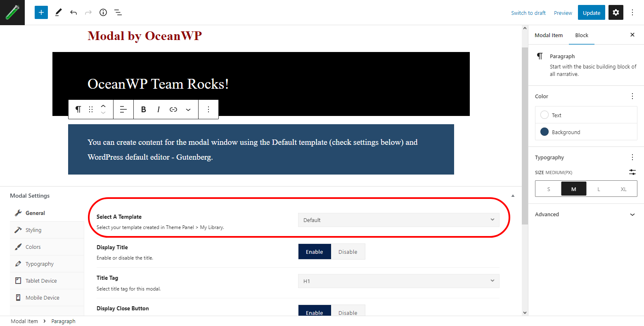Open the list view outline

pyautogui.click(x=118, y=12)
